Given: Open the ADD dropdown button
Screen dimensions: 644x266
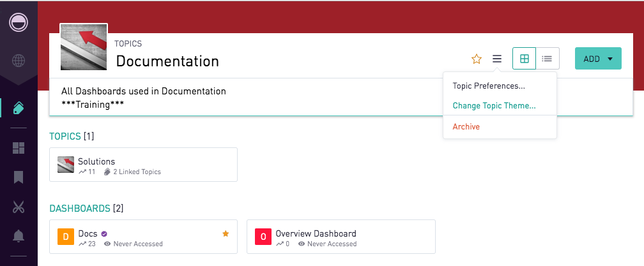Looking at the screenshot, I should point(598,59).
